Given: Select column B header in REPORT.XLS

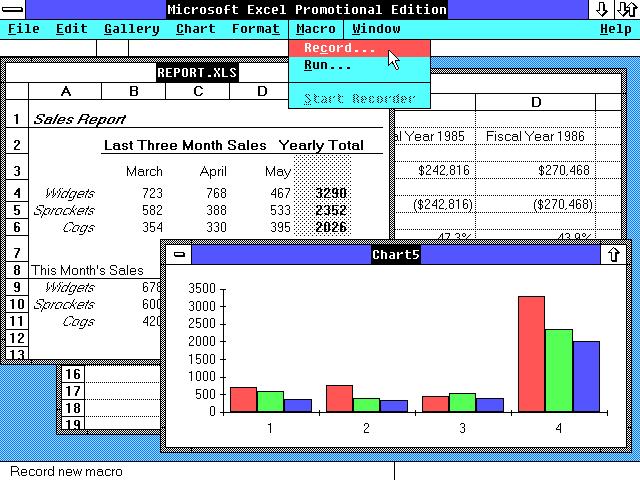Looking at the screenshot, I should click(x=133, y=91).
